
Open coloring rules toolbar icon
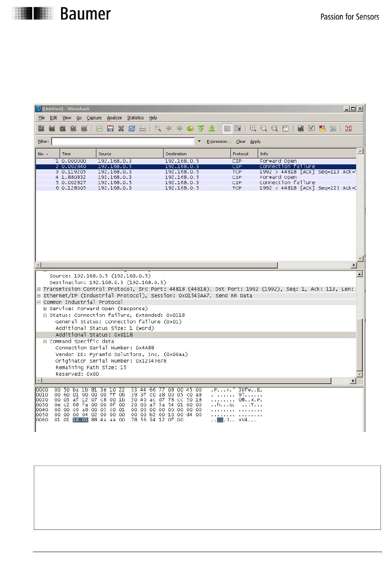pos(322,128)
